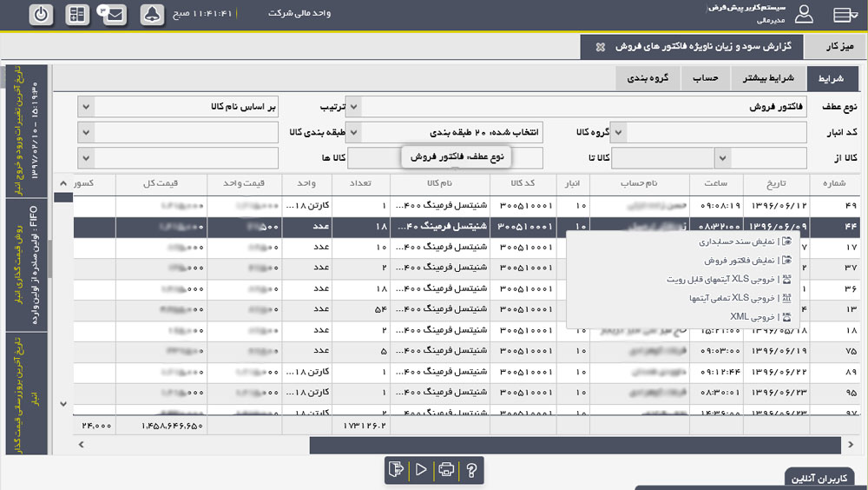Screen dimensions: 868x490
Task: Select the row numbered ۷۵
Action: pos(466,351)
